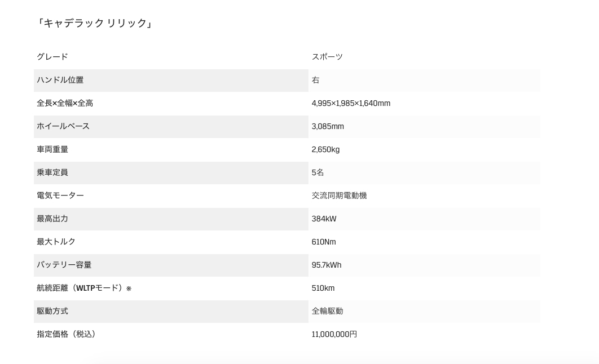Click the キャデラック リリック heading
This screenshot has height=364, width=599.
point(94,23)
